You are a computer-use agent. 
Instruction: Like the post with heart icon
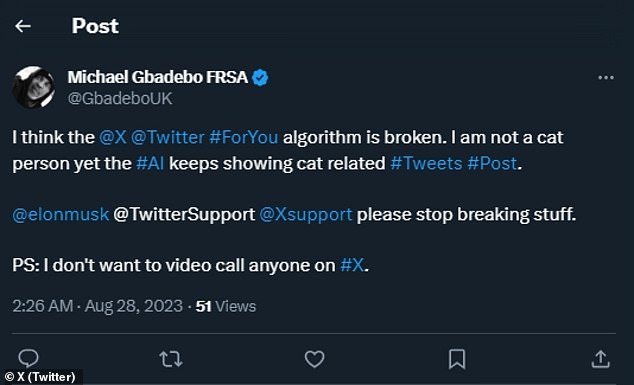click(314, 359)
